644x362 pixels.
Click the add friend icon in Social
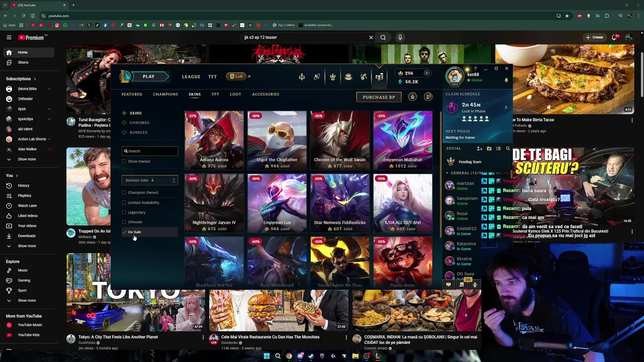[479, 149]
